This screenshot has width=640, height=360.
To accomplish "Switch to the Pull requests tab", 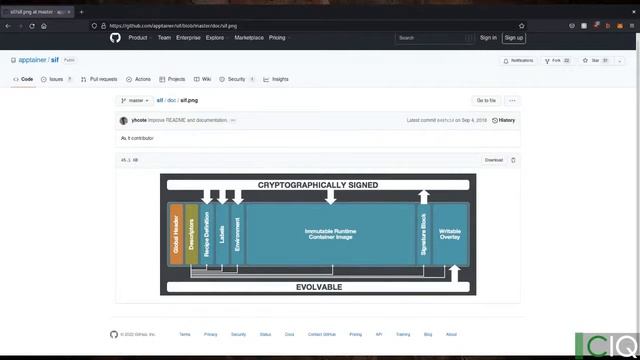I will (x=99, y=79).
